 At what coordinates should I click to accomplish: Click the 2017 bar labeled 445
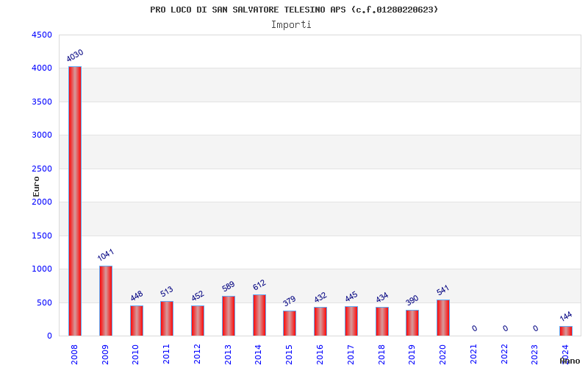[x=351, y=321]
